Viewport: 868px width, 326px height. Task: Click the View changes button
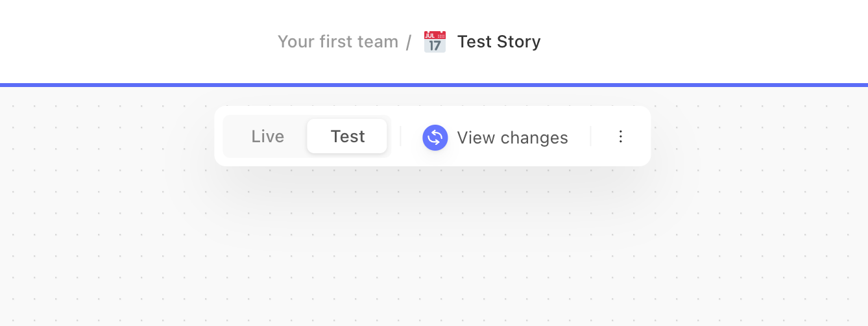click(495, 137)
